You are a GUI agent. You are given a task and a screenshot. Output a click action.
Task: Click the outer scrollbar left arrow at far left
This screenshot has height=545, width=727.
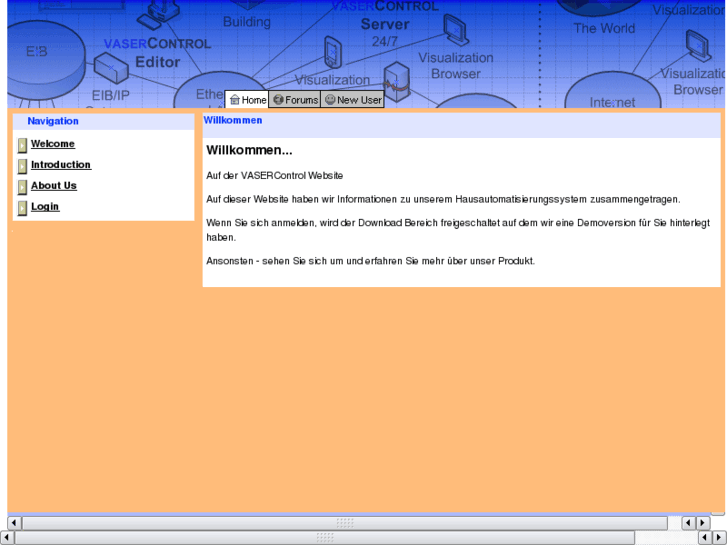(x=6, y=538)
